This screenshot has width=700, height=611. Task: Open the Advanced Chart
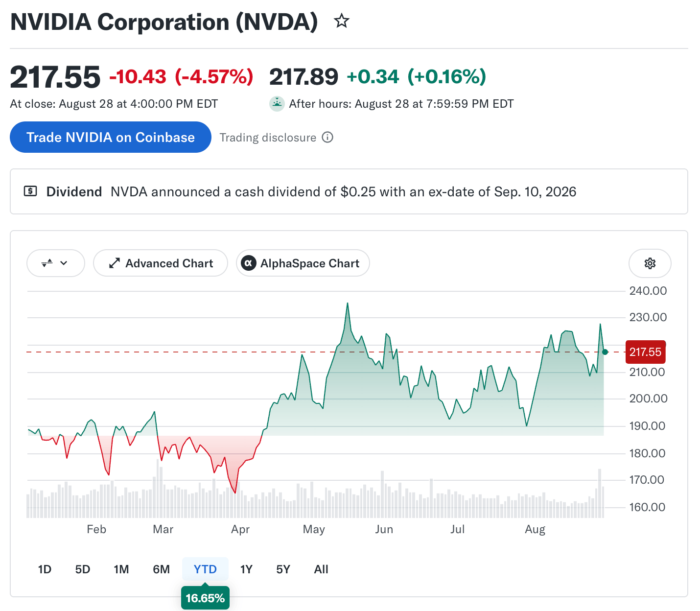(x=161, y=263)
